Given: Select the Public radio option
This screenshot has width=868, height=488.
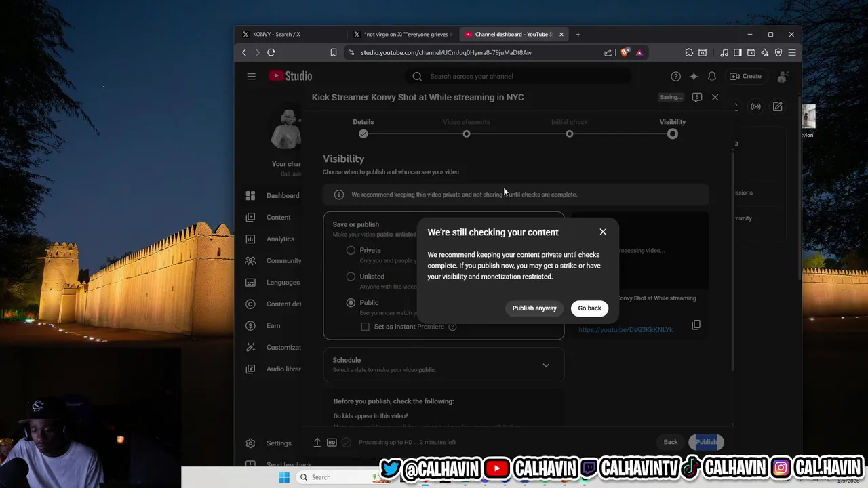Looking at the screenshot, I should (351, 302).
